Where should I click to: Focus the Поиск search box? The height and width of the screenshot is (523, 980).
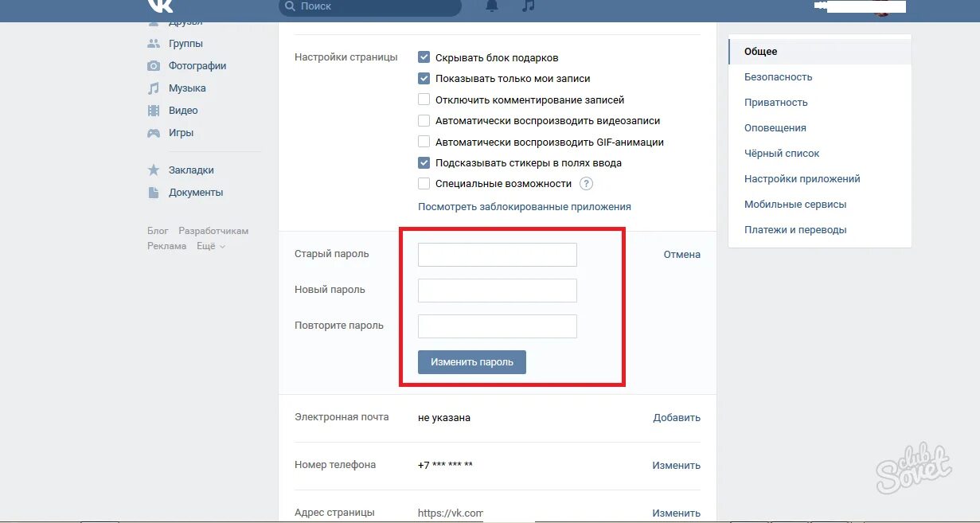pos(370,6)
